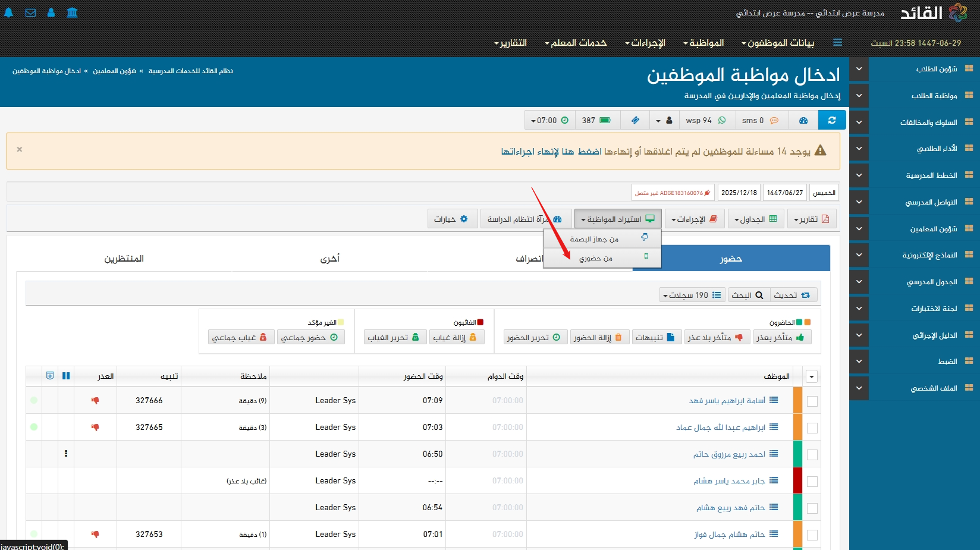
Task: Click the اضغط هنا لإنهاء اجراءاتها link
Action: click(551, 152)
